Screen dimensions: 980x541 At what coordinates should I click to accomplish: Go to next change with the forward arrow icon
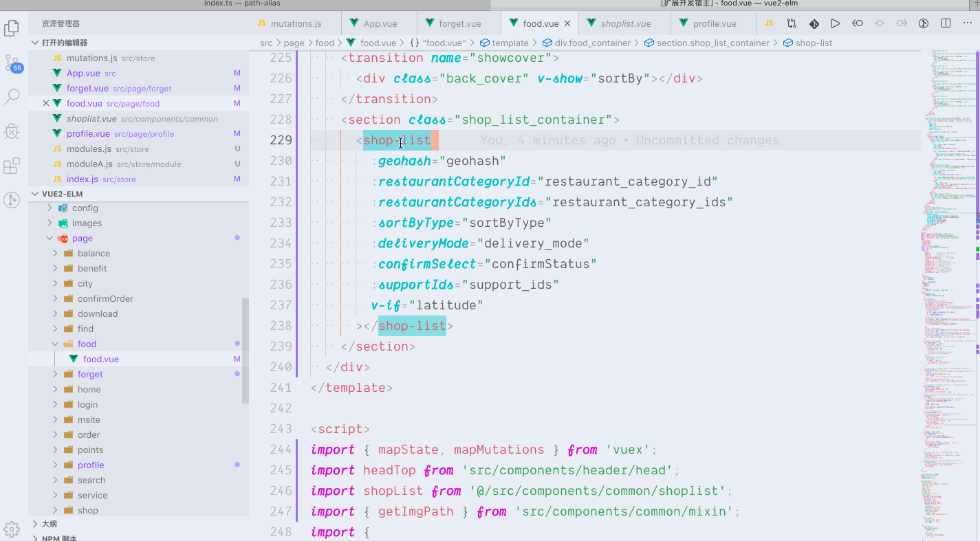[901, 23]
